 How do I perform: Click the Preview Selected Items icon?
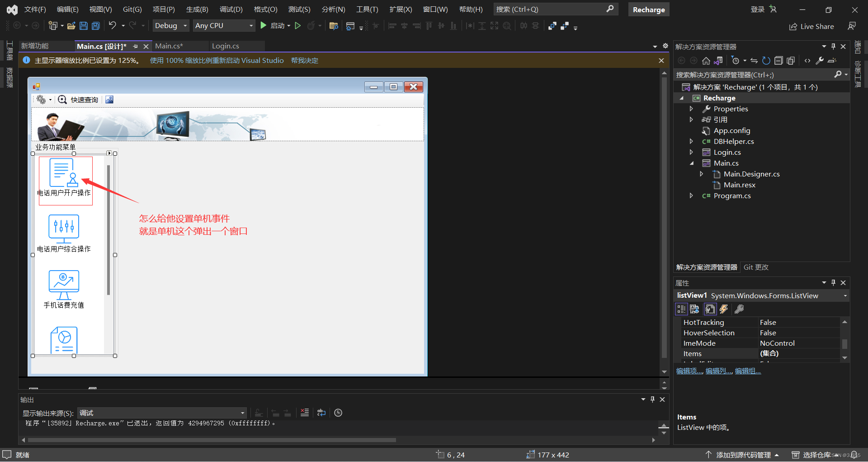pyautogui.click(x=832, y=61)
